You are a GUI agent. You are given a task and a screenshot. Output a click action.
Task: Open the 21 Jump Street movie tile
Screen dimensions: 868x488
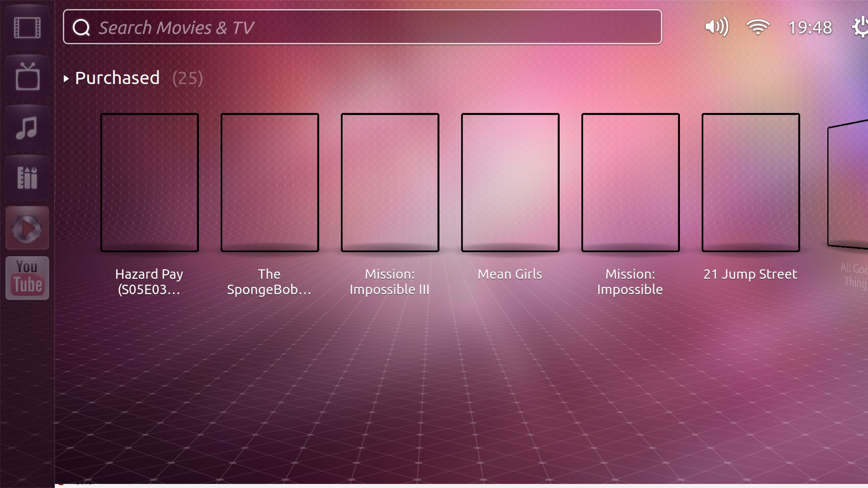tap(750, 182)
